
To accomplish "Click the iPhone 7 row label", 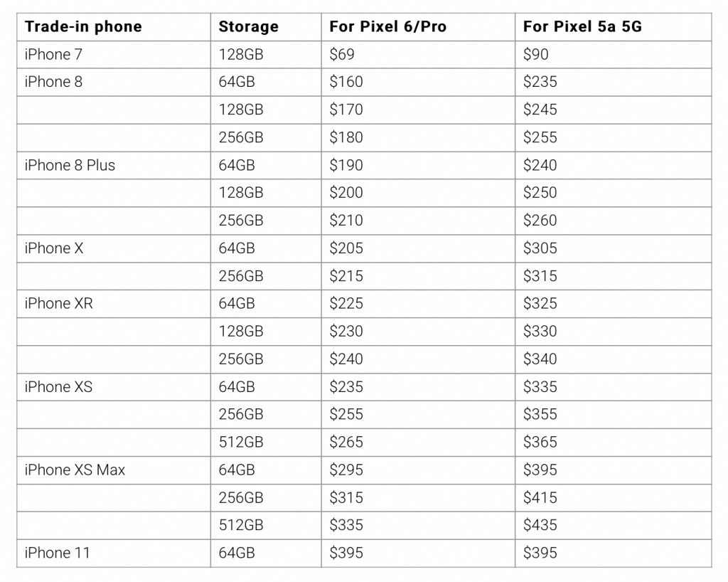I will [x=48, y=55].
